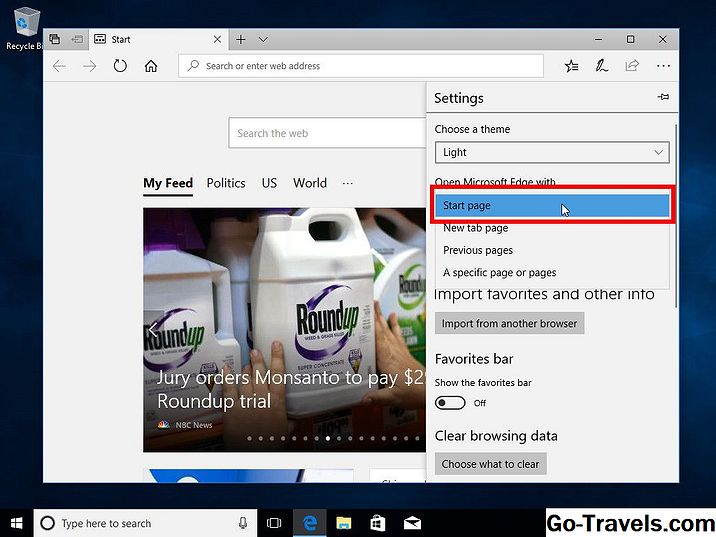The image size is (716, 537).
Task: Select the New tab page option
Action: tap(552, 228)
